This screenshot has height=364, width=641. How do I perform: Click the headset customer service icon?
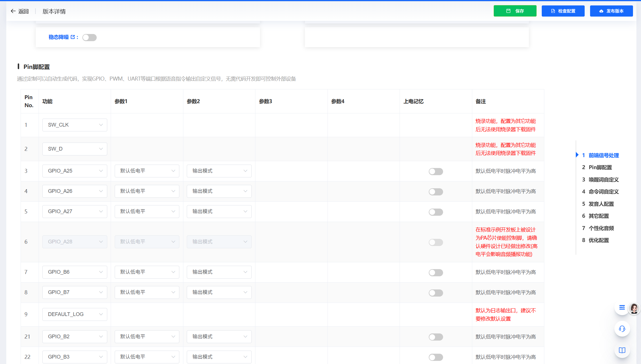(622, 329)
